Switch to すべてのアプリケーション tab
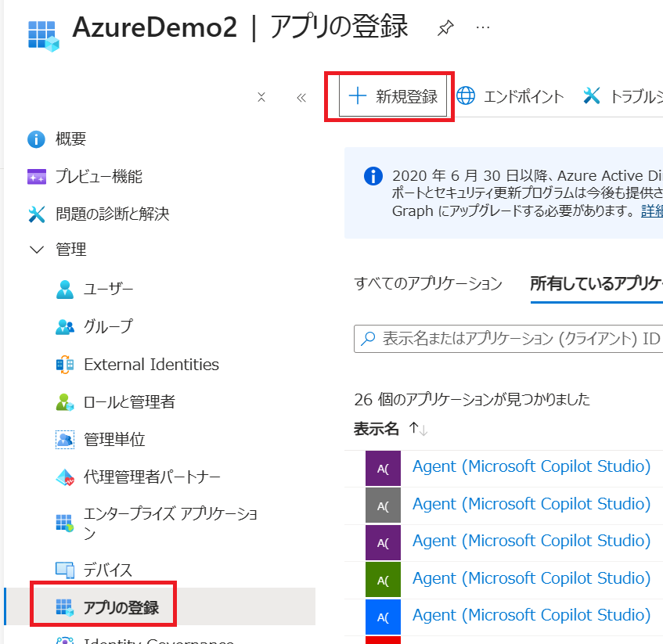Image resolution: width=663 pixels, height=644 pixels. click(x=428, y=283)
